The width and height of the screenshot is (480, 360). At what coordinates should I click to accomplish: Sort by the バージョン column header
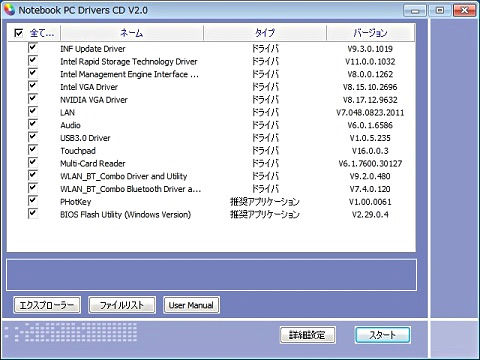370,33
